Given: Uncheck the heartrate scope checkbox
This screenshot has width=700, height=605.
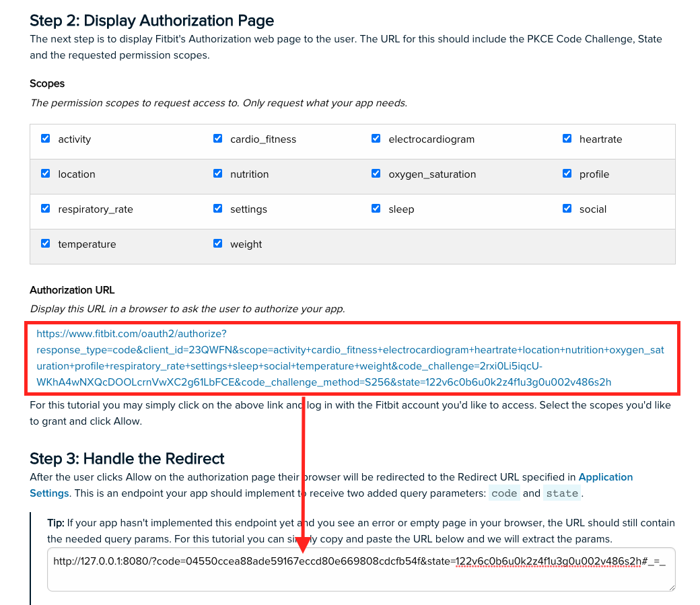Looking at the screenshot, I should 567,139.
